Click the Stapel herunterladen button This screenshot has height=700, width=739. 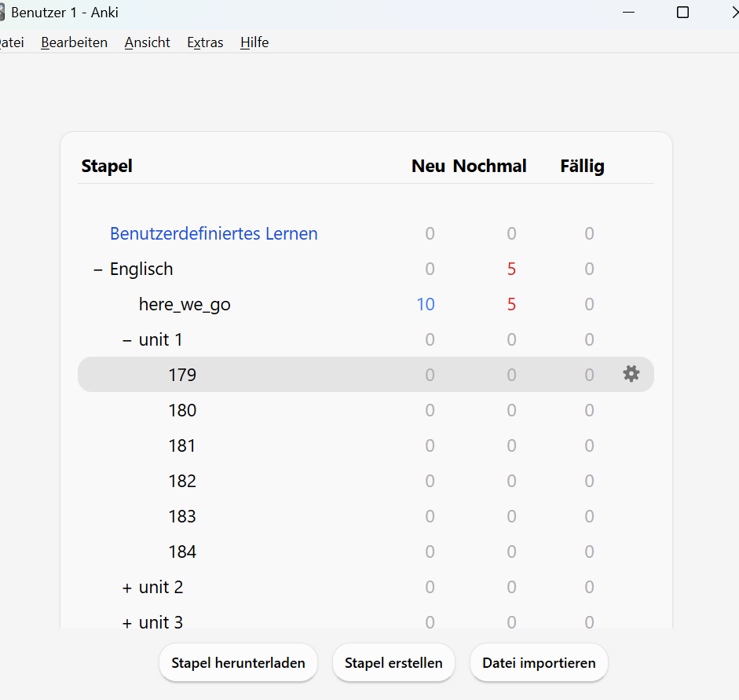pos(238,663)
